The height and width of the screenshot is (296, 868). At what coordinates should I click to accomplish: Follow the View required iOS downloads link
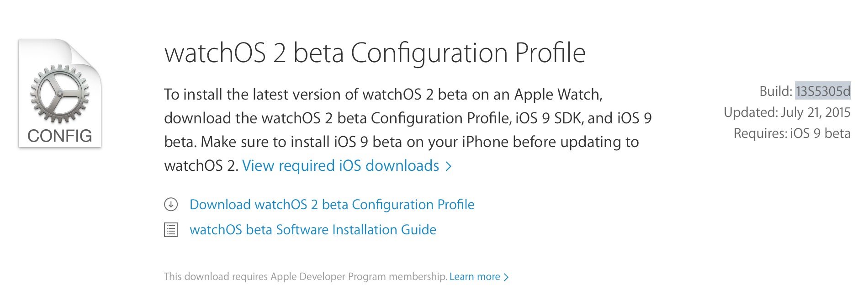point(341,166)
